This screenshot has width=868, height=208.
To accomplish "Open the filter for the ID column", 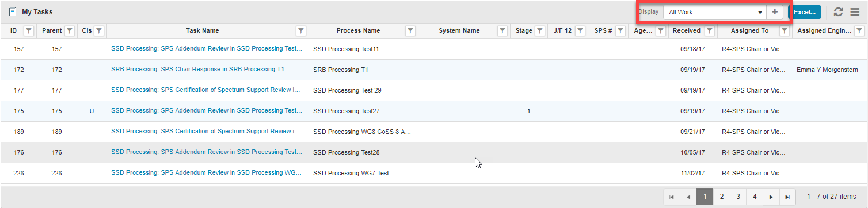I will (x=29, y=31).
